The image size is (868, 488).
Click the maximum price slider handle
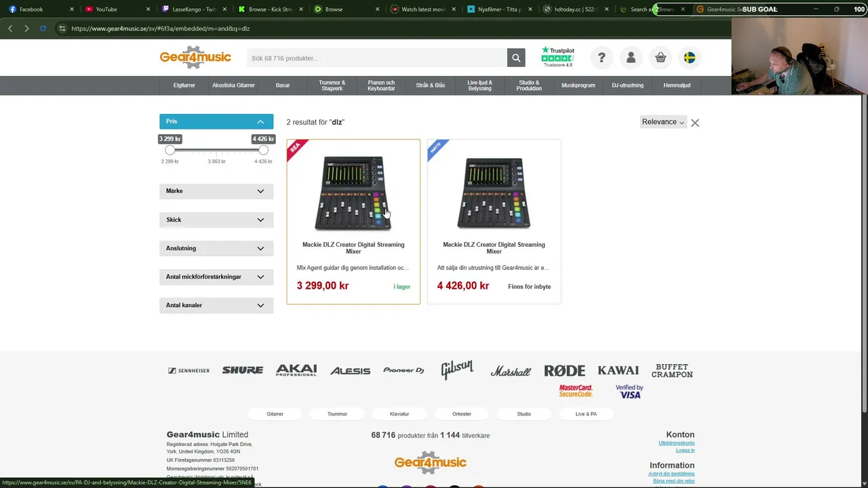(263, 150)
